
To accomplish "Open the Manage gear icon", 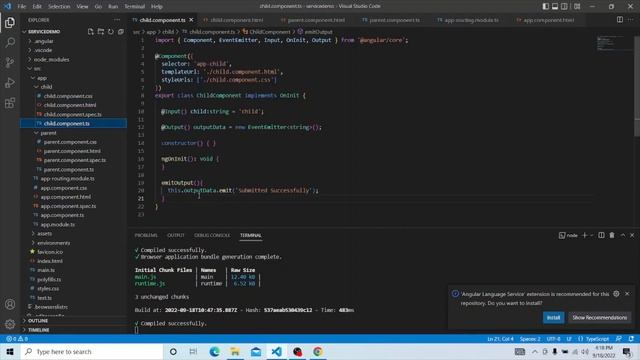I will [x=10, y=324].
